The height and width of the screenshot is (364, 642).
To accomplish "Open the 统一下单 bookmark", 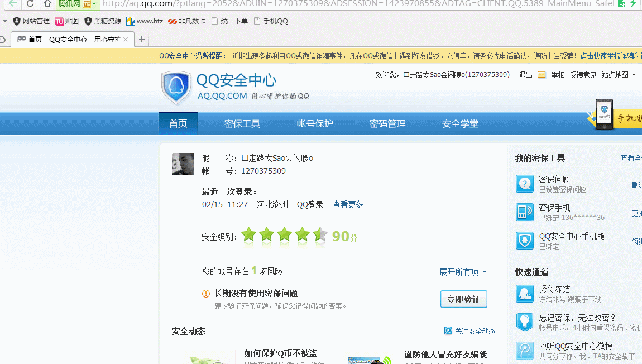I will [x=229, y=21].
